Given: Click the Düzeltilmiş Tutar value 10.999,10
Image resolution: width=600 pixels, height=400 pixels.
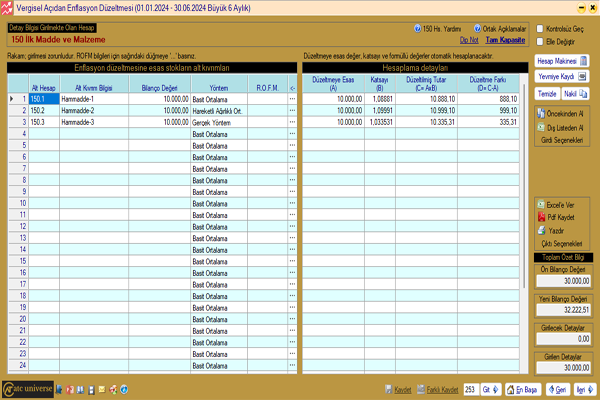Looking at the screenshot, I should point(426,110).
